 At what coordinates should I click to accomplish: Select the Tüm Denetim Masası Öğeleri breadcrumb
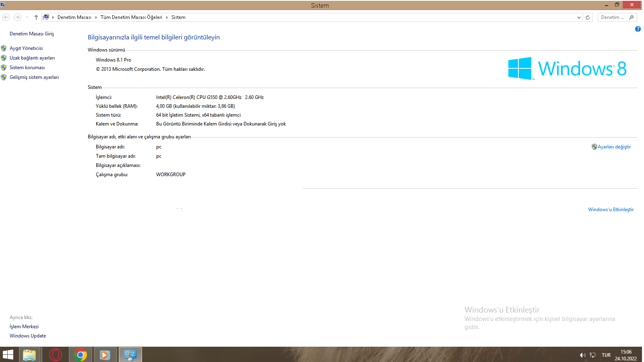tap(131, 17)
